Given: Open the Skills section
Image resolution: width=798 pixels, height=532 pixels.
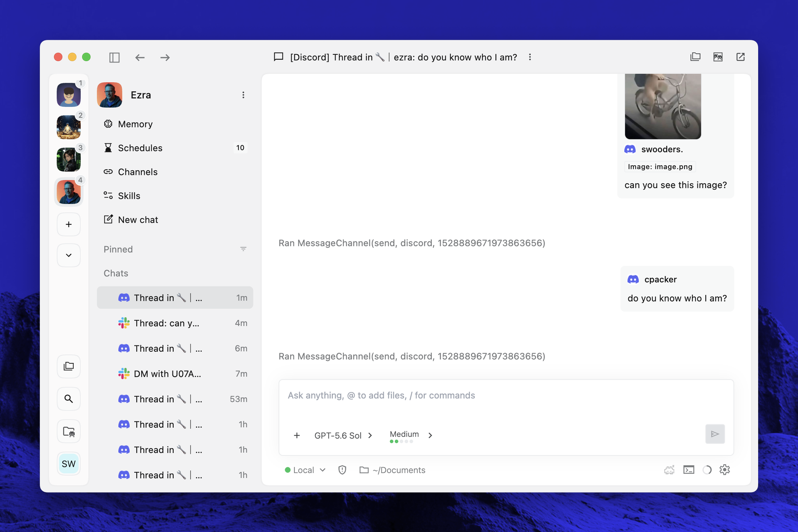Looking at the screenshot, I should [x=175, y=196].
